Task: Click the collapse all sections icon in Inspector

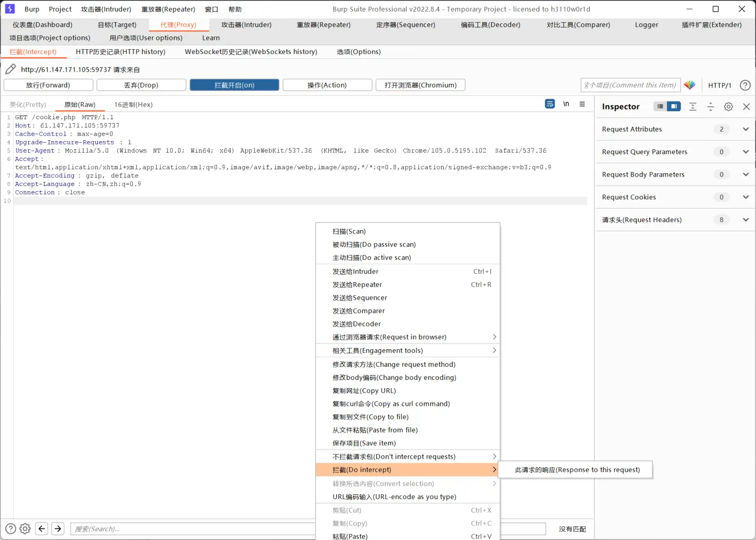Action: tap(710, 107)
